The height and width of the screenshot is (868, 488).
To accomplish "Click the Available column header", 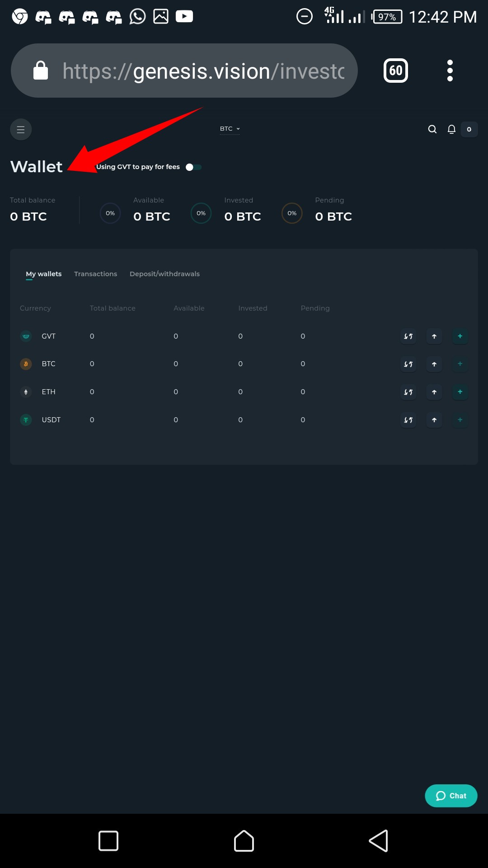I will tap(189, 308).
